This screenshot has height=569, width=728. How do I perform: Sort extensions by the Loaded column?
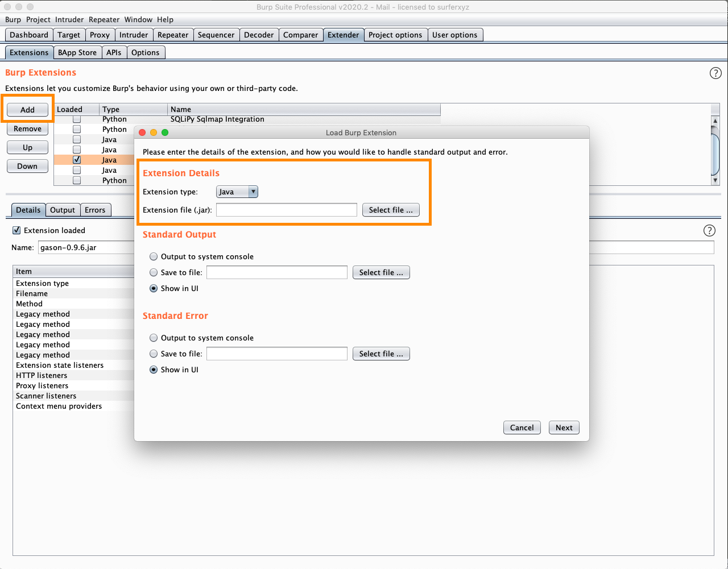[x=76, y=109]
